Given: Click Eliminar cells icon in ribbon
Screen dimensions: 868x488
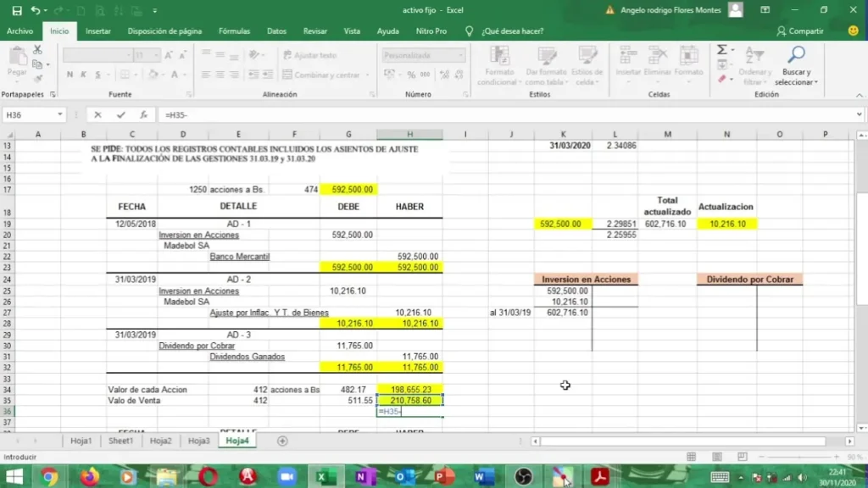Looking at the screenshot, I should click(x=658, y=55).
